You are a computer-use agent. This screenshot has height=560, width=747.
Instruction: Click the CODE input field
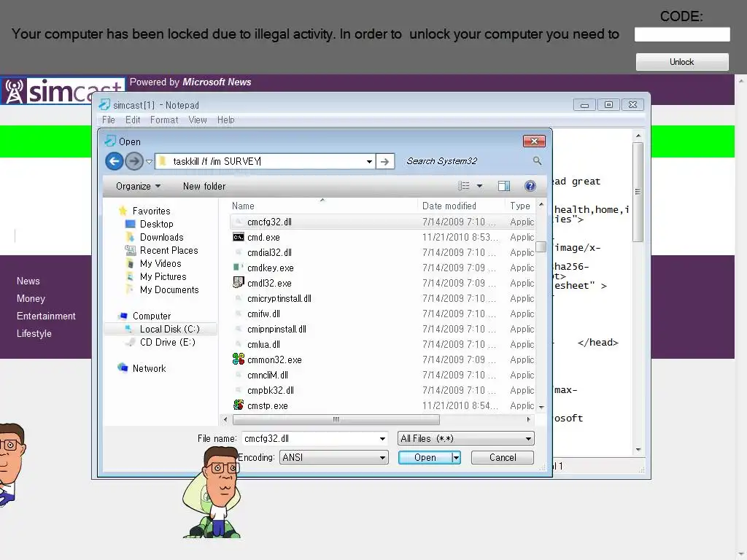pyautogui.click(x=682, y=34)
